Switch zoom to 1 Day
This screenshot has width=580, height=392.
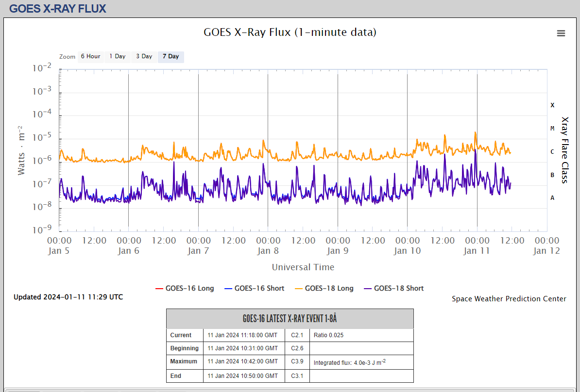[x=117, y=57]
